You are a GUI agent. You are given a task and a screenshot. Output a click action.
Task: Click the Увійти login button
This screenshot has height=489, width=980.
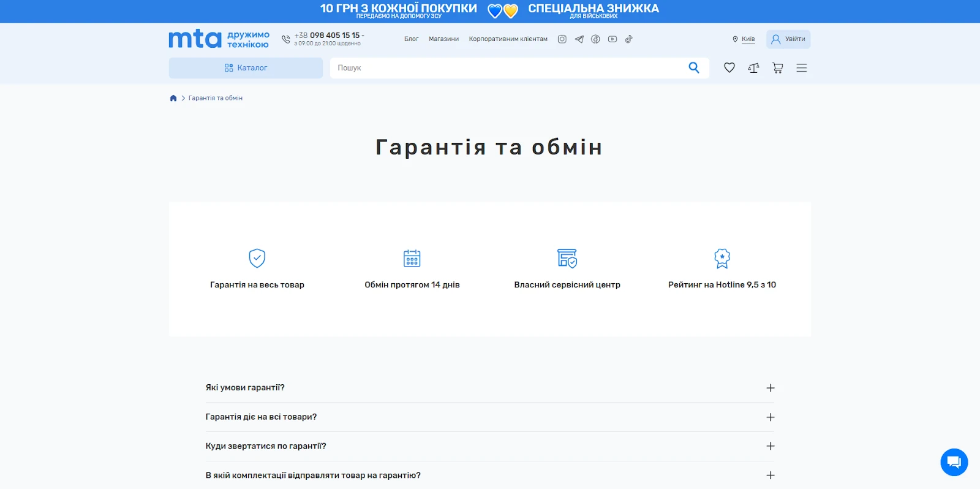(x=788, y=39)
